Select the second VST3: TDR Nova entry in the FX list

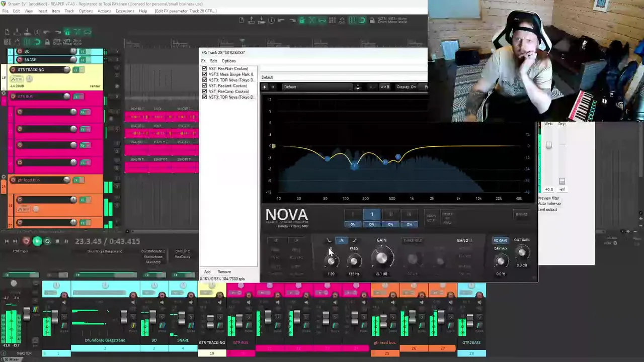pyautogui.click(x=231, y=97)
